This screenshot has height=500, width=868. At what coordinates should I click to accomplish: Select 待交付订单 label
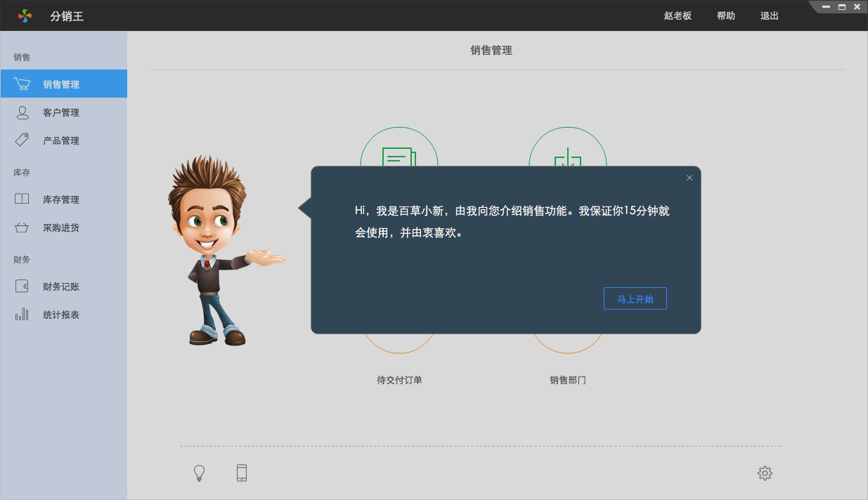pyautogui.click(x=399, y=380)
